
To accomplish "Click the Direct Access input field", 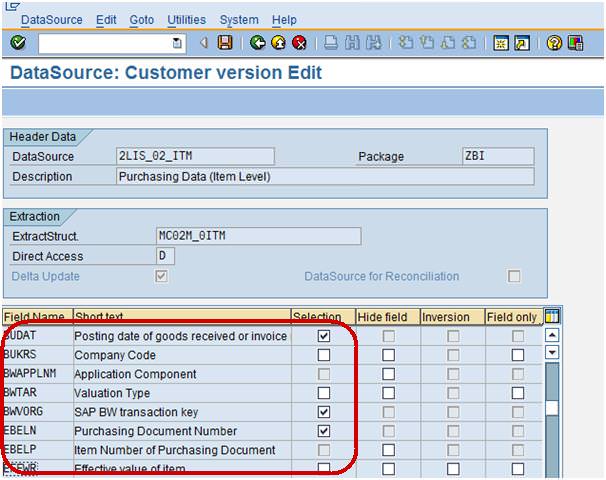I will pyautogui.click(x=166, y=256).
